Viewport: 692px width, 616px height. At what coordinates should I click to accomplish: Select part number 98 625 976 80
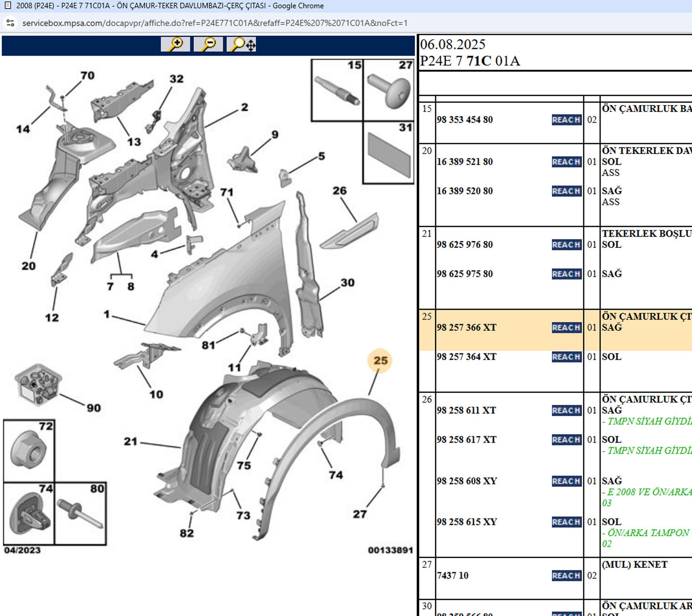click(465, 245)
